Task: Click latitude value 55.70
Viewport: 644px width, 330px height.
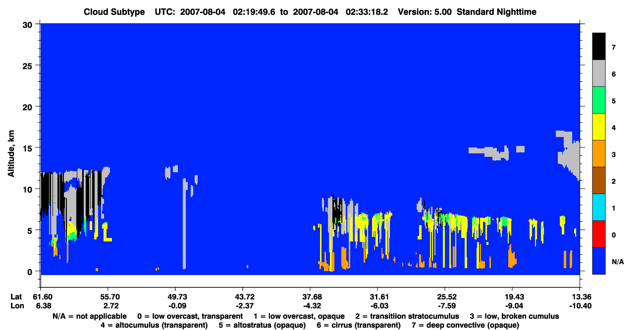Action: [107, 297]
